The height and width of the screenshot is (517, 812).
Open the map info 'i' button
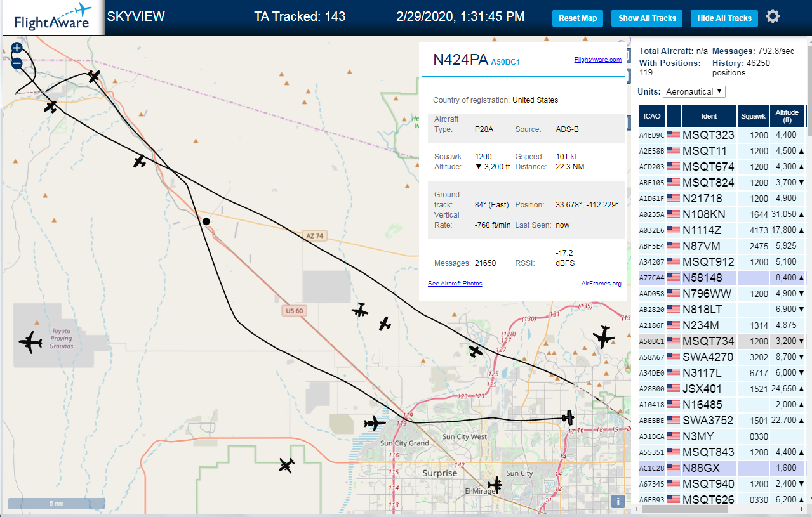point(618,501)
